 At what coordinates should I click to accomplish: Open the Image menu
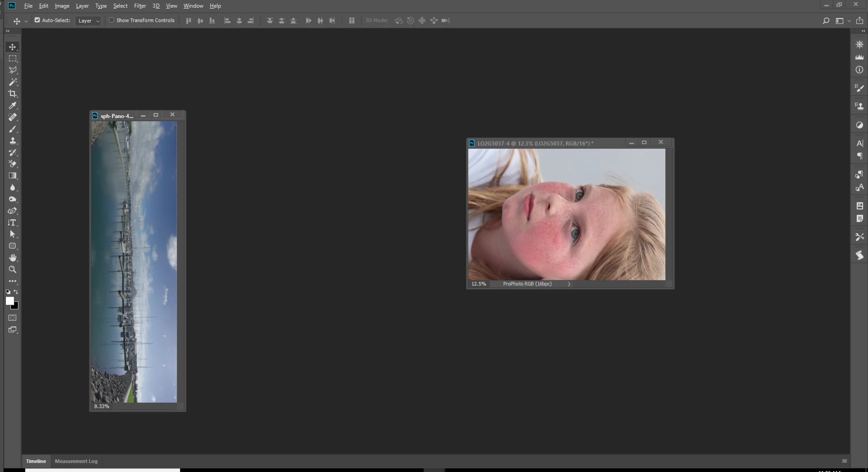point(62,6)
